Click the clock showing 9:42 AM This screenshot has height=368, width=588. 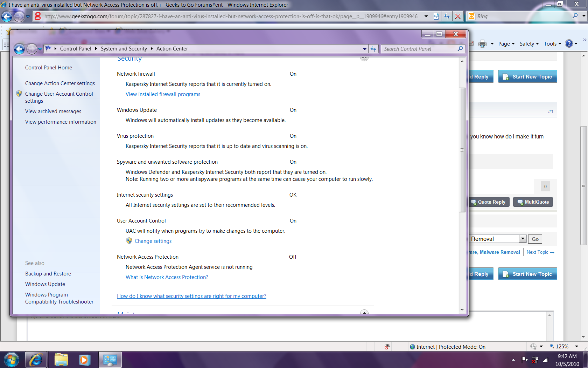click(x=567, y=356)
